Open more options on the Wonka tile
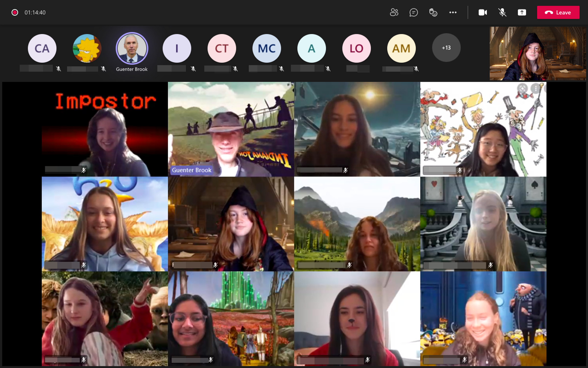 (x=536, y=88)
